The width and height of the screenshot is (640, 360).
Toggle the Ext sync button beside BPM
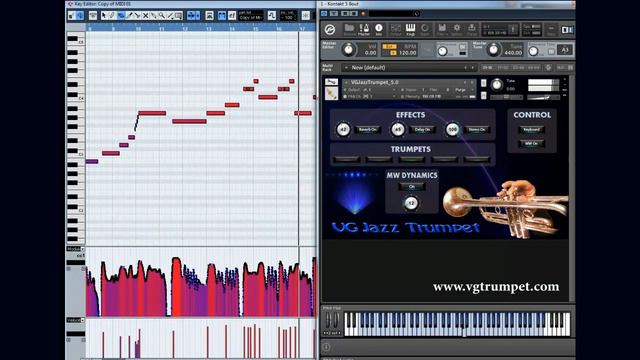point(390,47)
